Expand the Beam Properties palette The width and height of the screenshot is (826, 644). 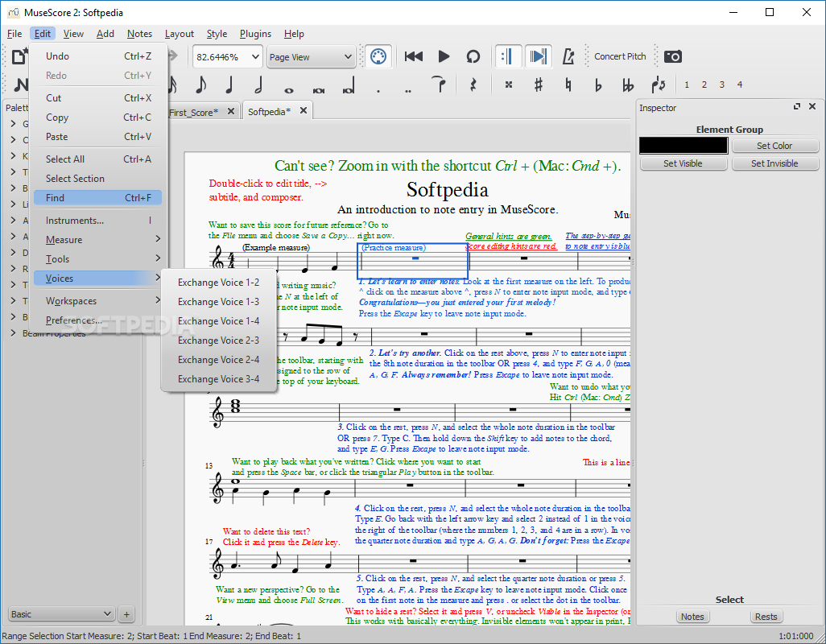(x=13, y=332)
